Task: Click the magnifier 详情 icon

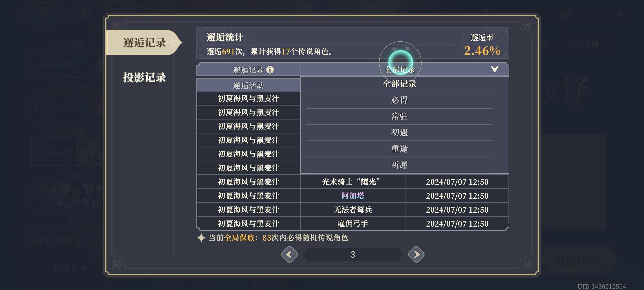Action: [572, 45]
